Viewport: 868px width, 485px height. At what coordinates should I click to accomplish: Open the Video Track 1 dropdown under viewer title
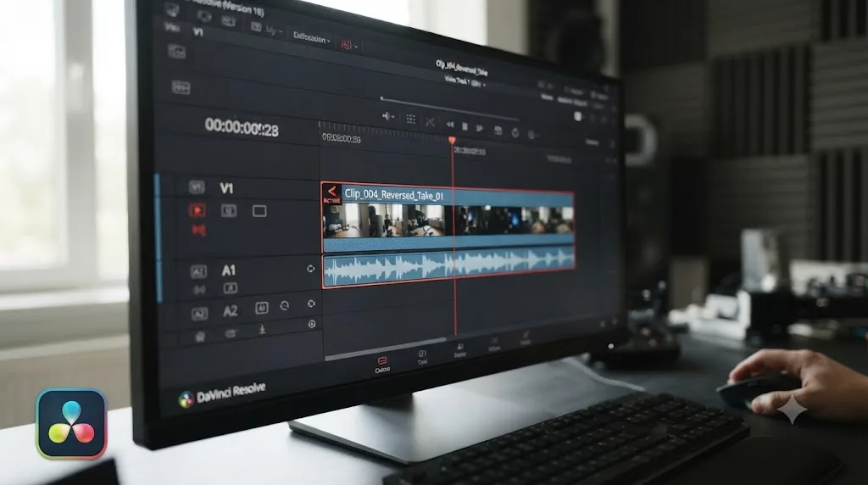pyautogui.click(x=465, y=81)
